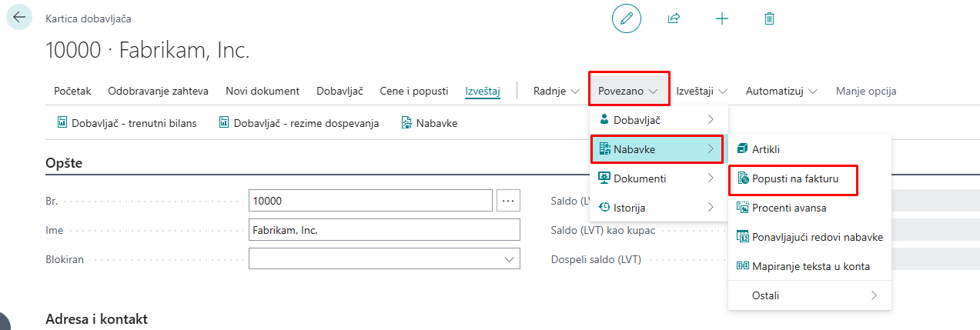Click Manje opcija link

[x=866, y=92]
